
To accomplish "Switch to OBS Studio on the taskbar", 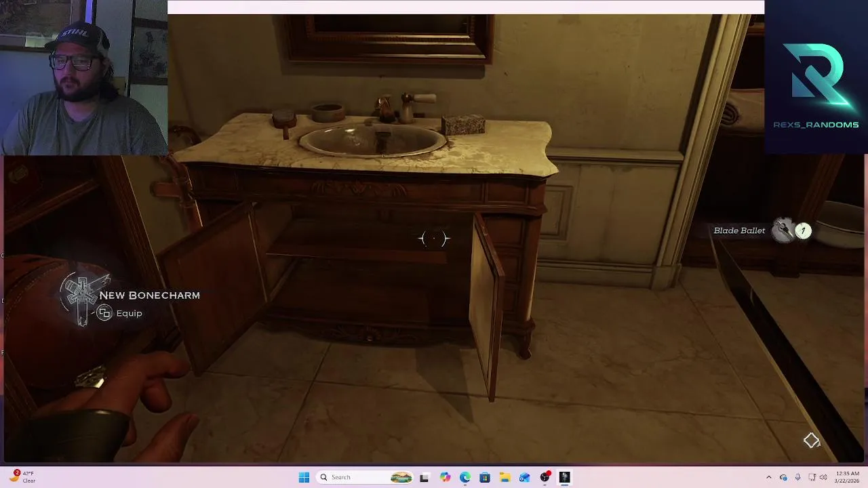I will tap(545, 477).
